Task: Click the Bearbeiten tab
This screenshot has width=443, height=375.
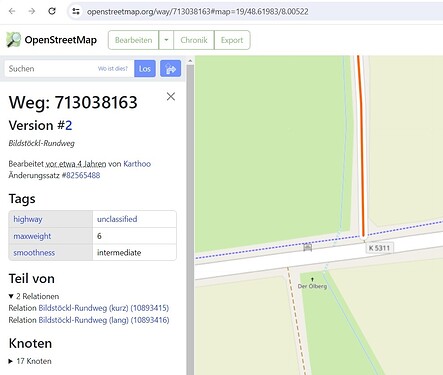Action: 133,40
